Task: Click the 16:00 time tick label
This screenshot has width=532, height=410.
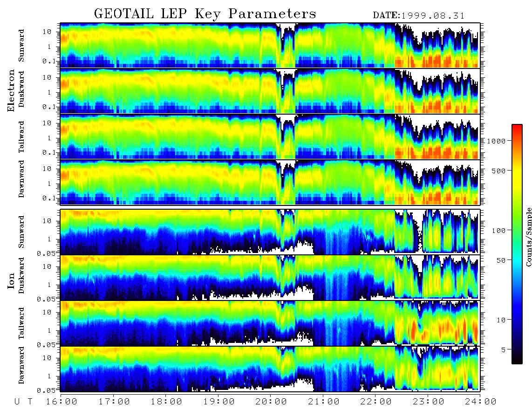Action: click(61, 402)
